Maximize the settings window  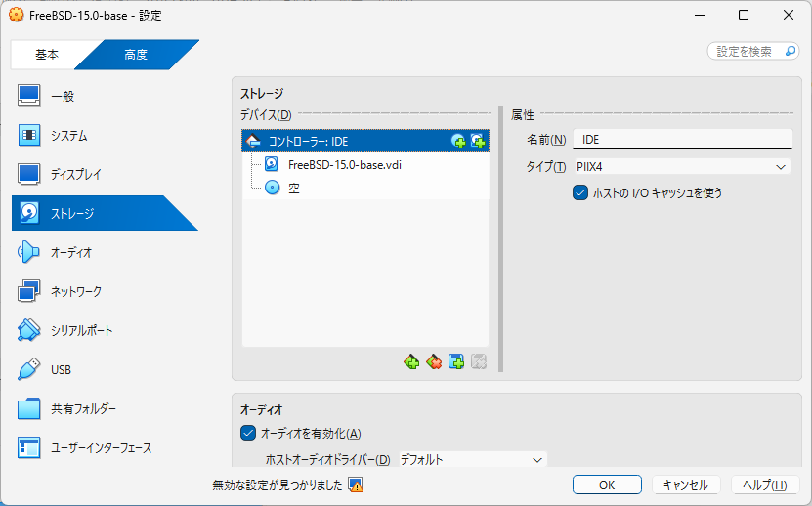point(744,15)
